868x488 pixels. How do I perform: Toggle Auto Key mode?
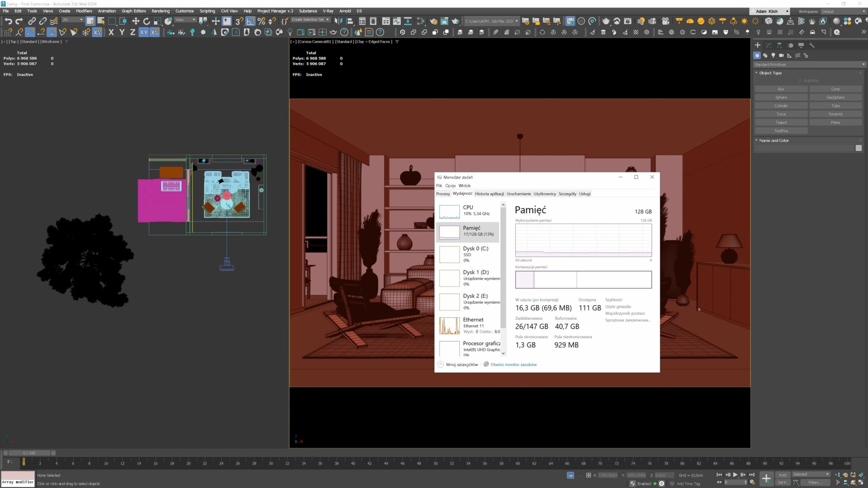pyautogui.click(x=782, y=474)
